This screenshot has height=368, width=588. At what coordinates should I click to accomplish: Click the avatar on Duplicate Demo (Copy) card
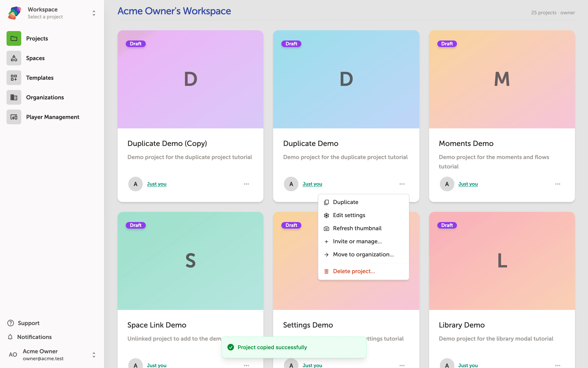pyautogui.click(x=136, y=184)
